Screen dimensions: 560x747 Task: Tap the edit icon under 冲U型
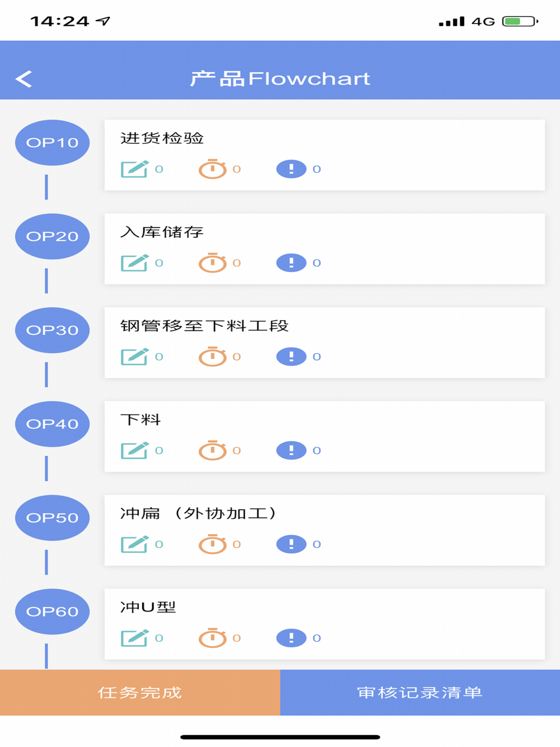click(x=134, y=638)
